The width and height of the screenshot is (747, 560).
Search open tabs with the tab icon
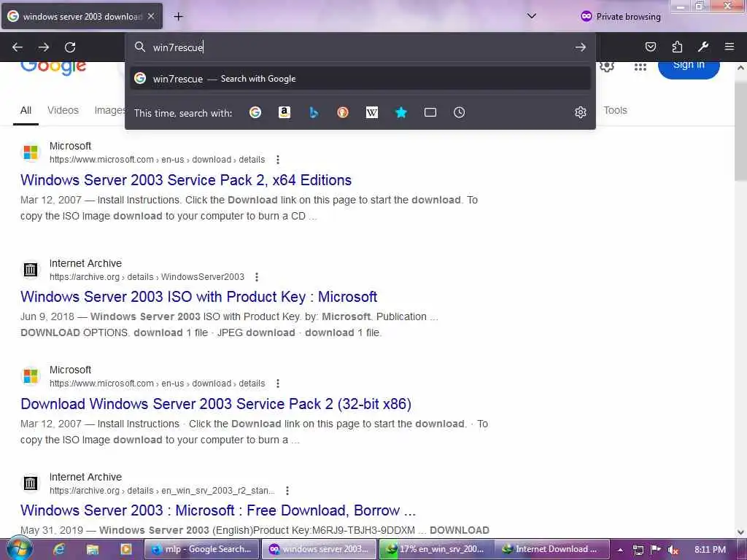point(430,112)
